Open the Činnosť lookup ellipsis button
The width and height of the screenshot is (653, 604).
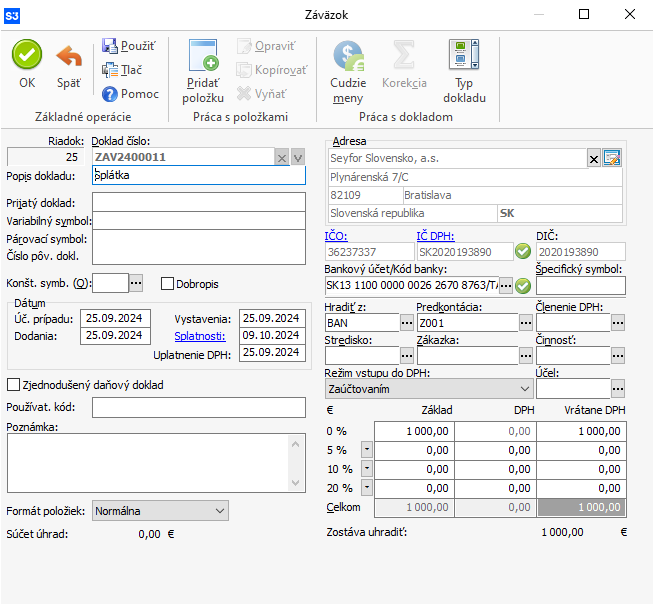[x=618, y=356]
